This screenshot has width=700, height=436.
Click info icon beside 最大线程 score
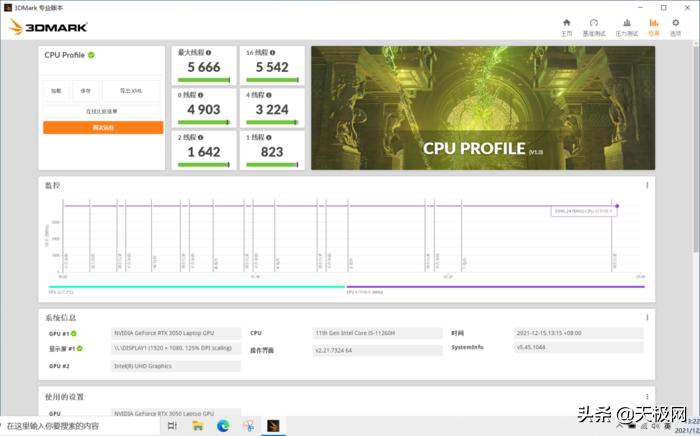tap(208, 52)
